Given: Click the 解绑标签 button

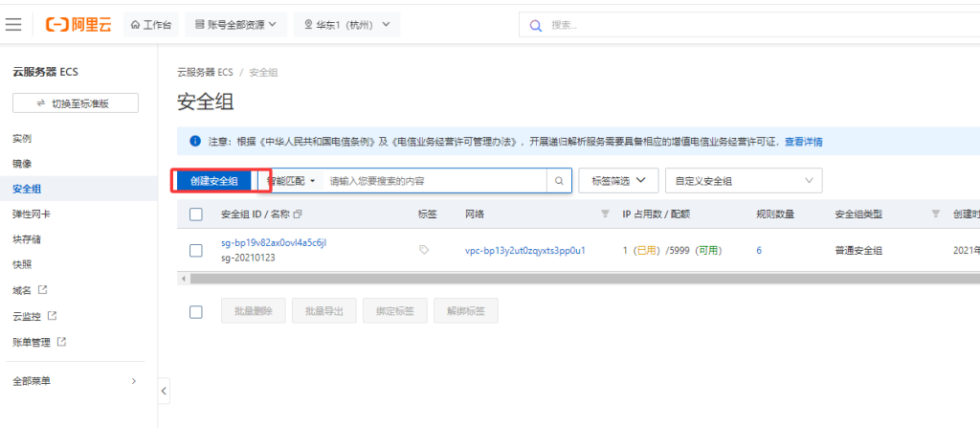Looking at the screenshot, I should tap(466, 310).
